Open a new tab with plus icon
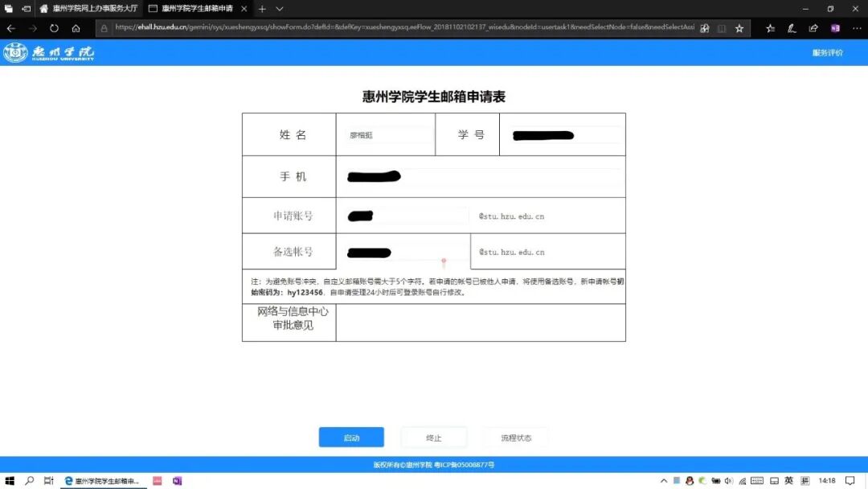This screenshot has height=489, width=868. click(x=262, y=9)
